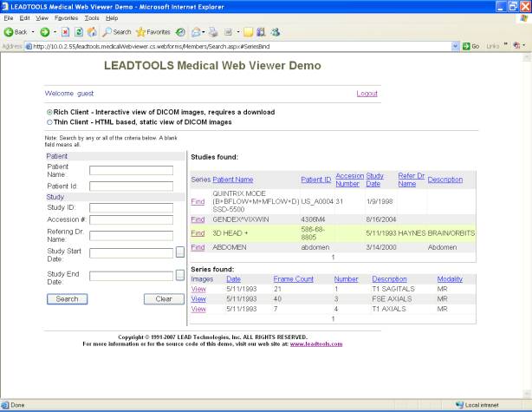
Task: Select the Rich Client radio button
Action: (x=49, y=112)
